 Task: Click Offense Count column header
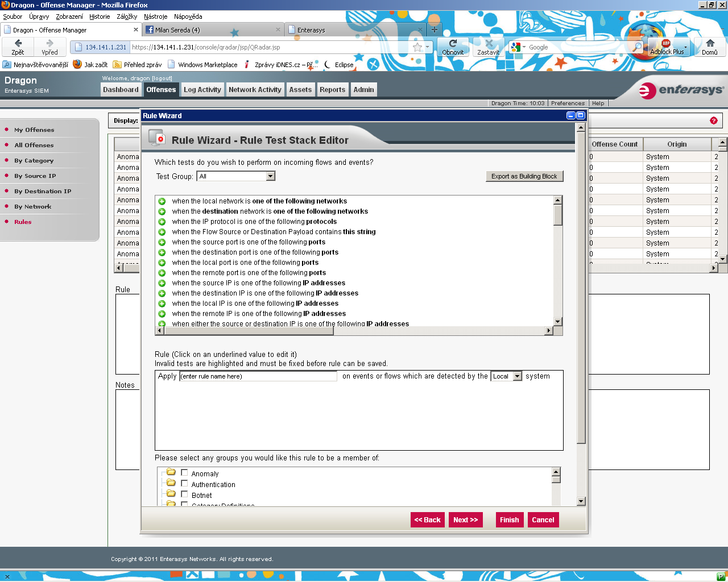point(615,144)
